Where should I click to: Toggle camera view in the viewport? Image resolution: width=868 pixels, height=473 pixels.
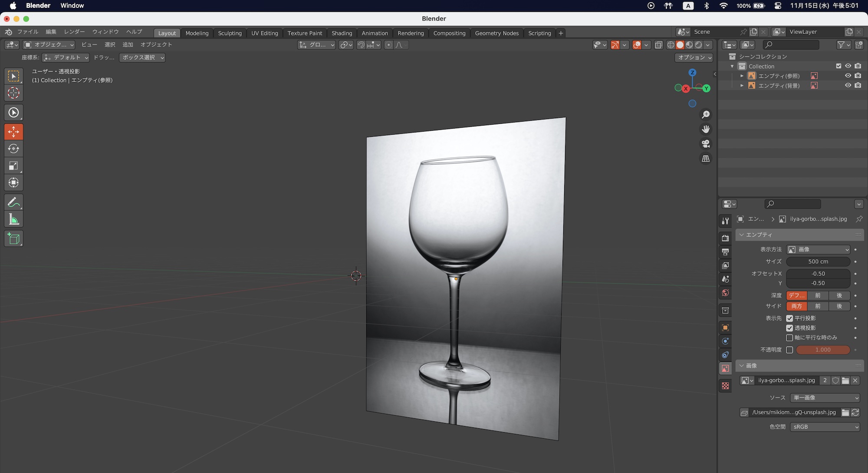click(x=706, y=144)
